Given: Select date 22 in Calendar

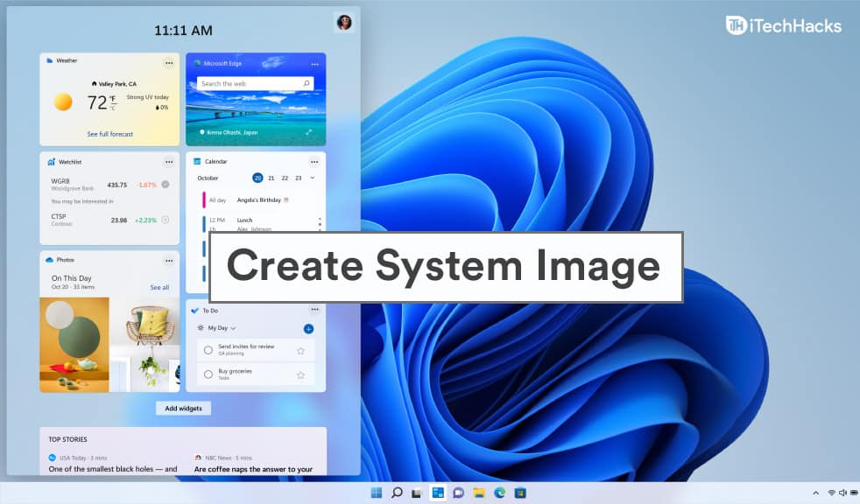Looking at the screenshot, I should point(285,178).
